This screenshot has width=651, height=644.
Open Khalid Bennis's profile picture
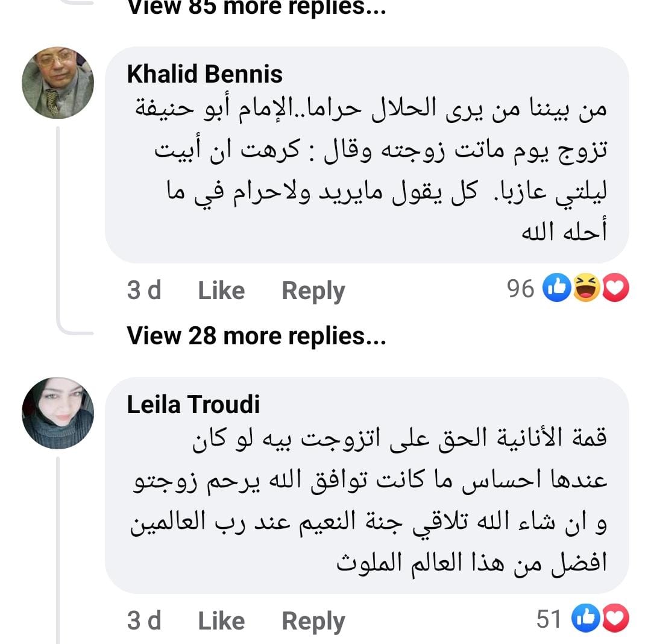click(x=58, y=83)
